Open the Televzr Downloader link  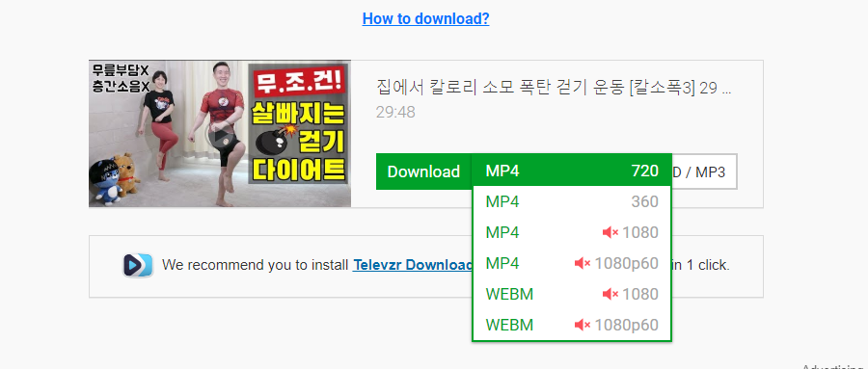(x=413, y=265)
